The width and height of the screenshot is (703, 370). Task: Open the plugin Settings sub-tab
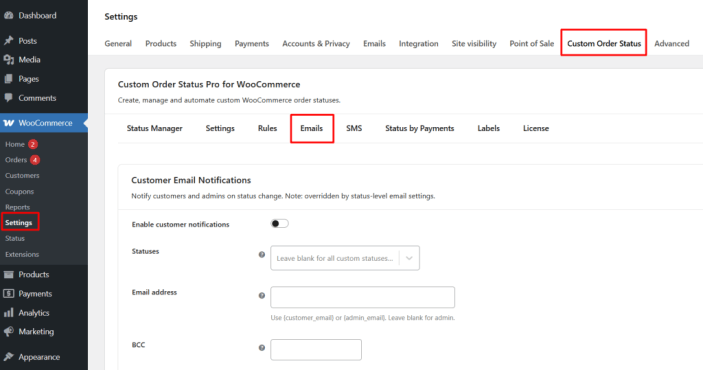220,128
